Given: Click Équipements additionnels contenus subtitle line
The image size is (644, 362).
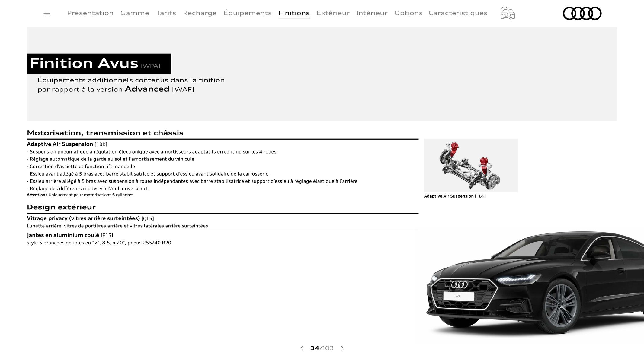Looking at the screenshot, I should (131, 80).
